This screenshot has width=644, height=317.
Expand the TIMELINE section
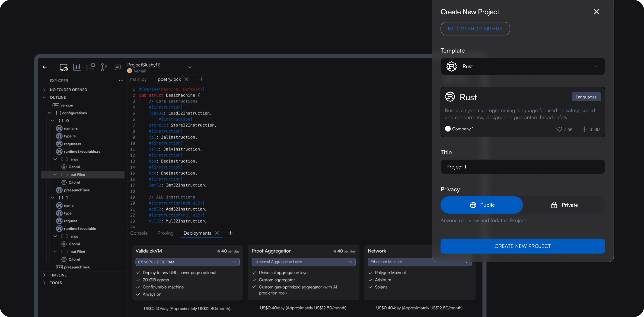coord(58,275)
